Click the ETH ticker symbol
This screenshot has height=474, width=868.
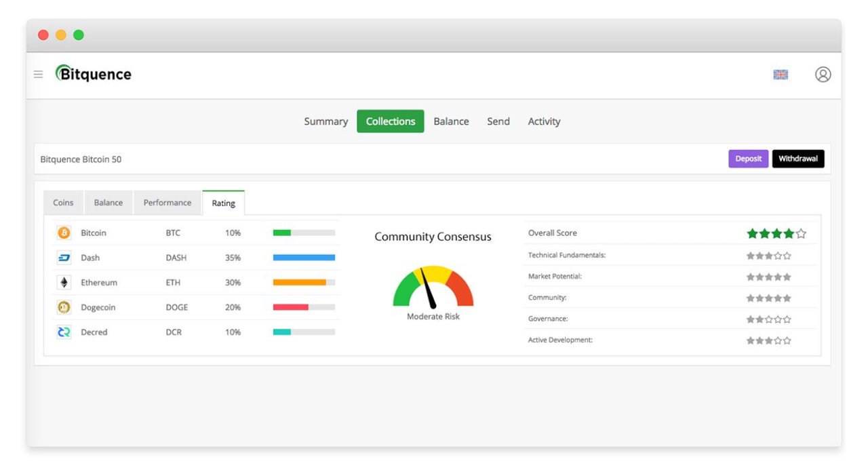174,283
